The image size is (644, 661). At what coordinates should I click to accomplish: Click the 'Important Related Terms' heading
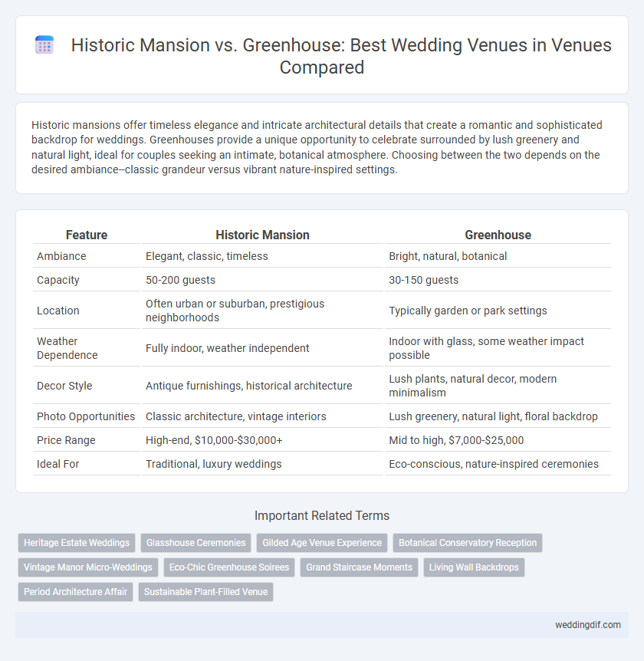pos(322,515)
